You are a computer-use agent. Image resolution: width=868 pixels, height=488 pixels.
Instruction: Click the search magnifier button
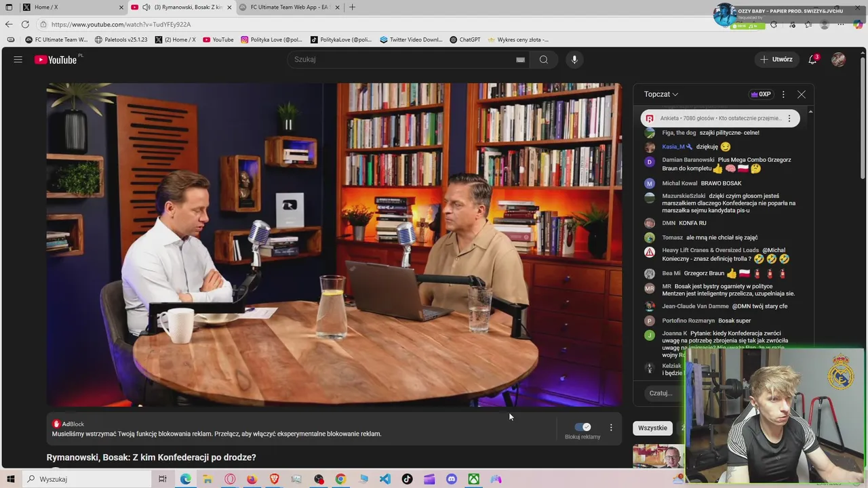tap(544, 60)
